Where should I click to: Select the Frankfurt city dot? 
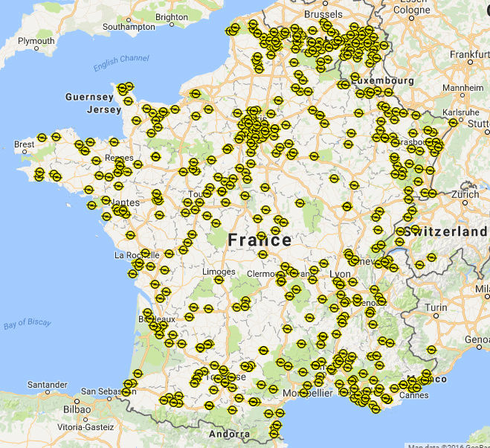coord(471,63)
